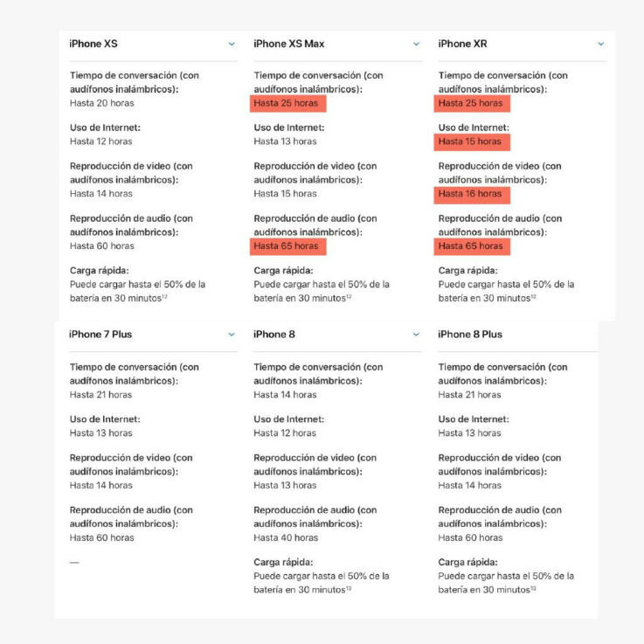The width and height of the screenshot is (644, 644).
Task: Expand the iPhone XS model chevron
Action: click(x=232, y=44)
